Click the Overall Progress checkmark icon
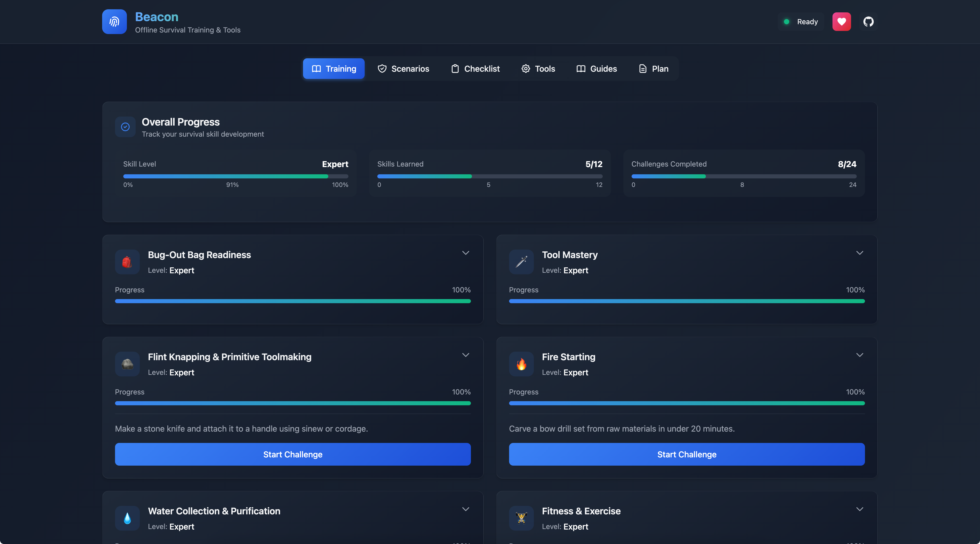980x544 pixels. point(125,127)
